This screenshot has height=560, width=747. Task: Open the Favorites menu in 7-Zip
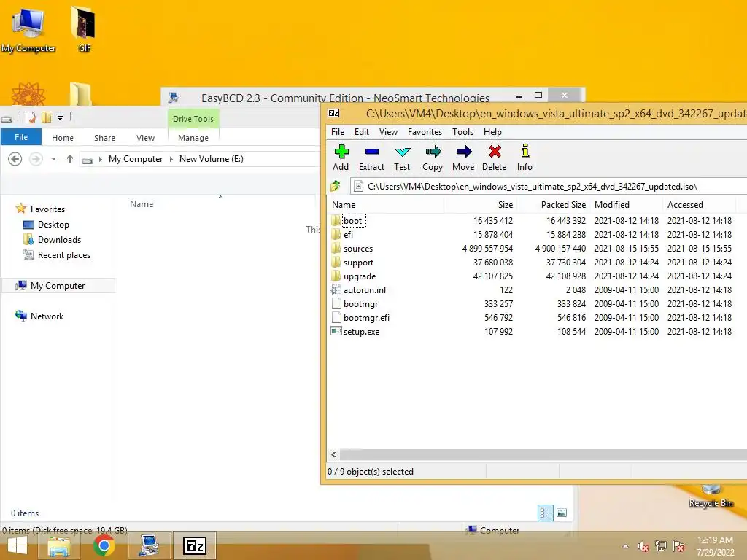(425, 132)
